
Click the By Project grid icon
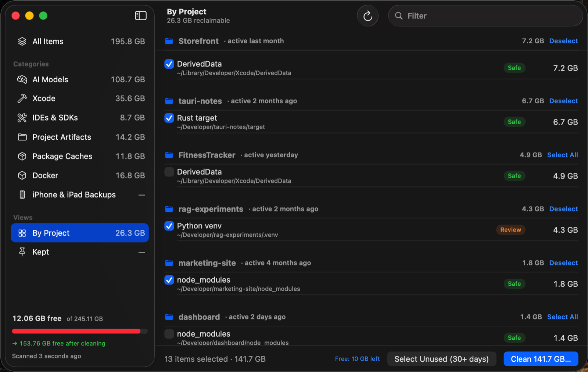point(22,233)
